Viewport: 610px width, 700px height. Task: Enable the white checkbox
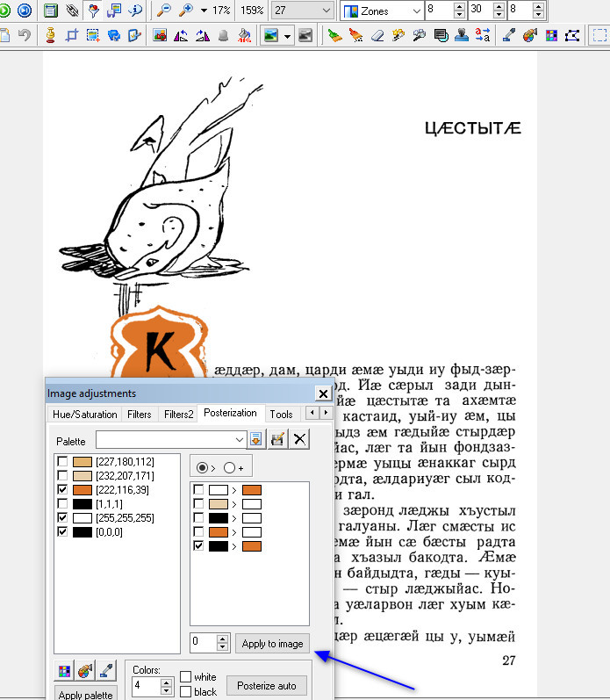(185, 677)
